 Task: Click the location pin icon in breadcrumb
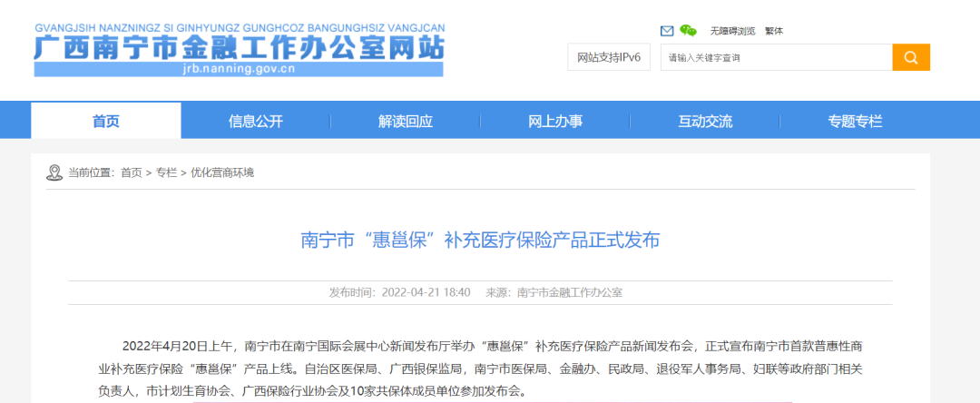(x=54, y=172)
